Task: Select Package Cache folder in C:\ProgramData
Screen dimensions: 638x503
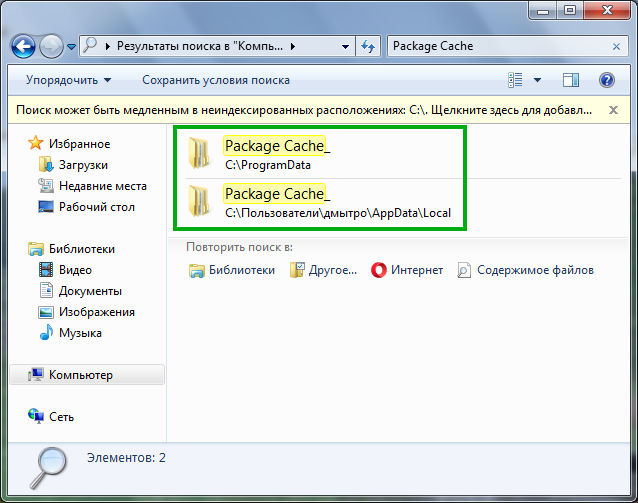Action: coord(277,146)
